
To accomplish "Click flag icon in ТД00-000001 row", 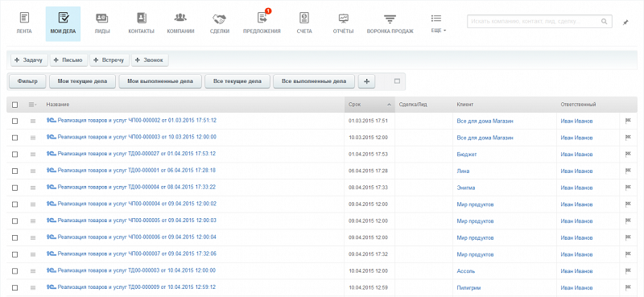I will (x=628, y=171).
